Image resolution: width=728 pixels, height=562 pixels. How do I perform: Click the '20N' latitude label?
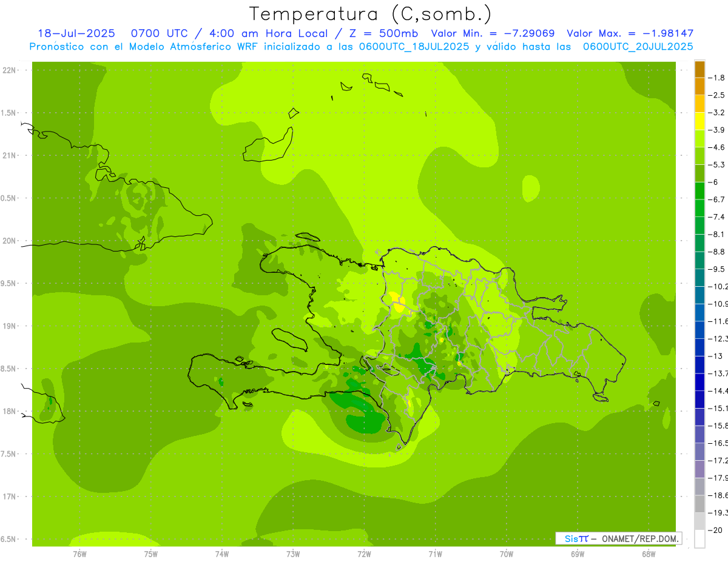[x=10, y=241]
